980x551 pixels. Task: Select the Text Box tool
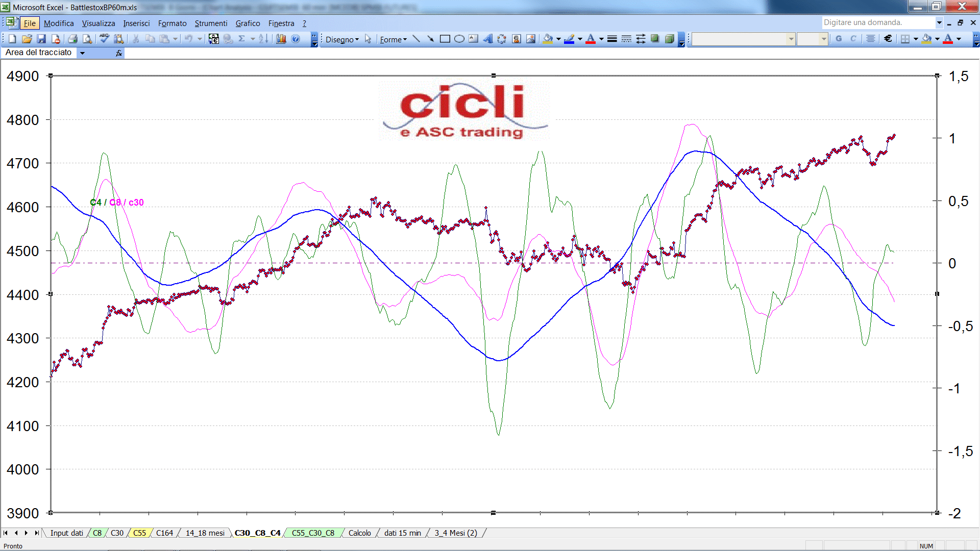[x=474, y=39]
